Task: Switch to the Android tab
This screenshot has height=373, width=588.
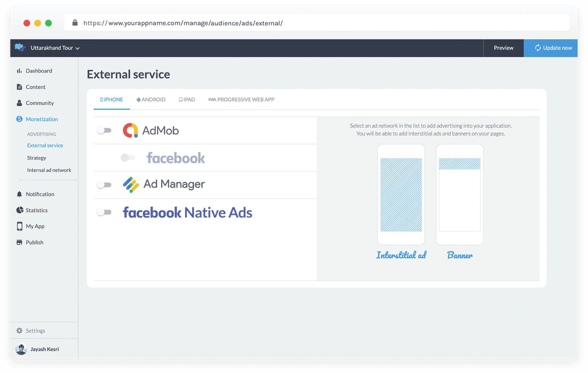Action: click(x=151, y=100)
